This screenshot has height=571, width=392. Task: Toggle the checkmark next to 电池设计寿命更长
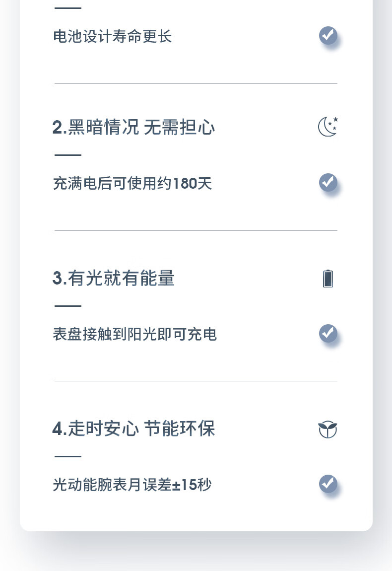328,36
